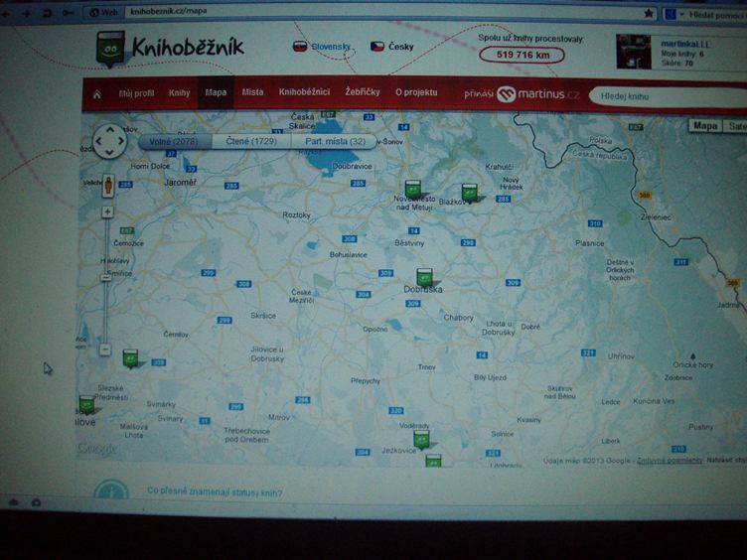
Task: Zoom in with the plus button
Action: tap(107, 211)
